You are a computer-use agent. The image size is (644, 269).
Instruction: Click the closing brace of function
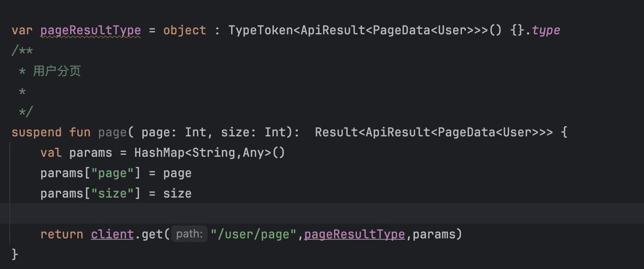15,254
